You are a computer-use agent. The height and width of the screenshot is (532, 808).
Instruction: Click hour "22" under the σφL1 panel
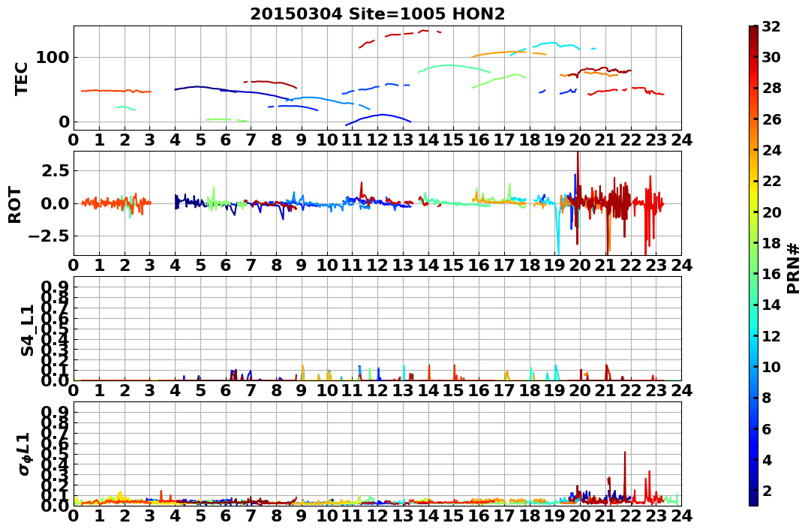pyautogui.click(x=631, y=515)
